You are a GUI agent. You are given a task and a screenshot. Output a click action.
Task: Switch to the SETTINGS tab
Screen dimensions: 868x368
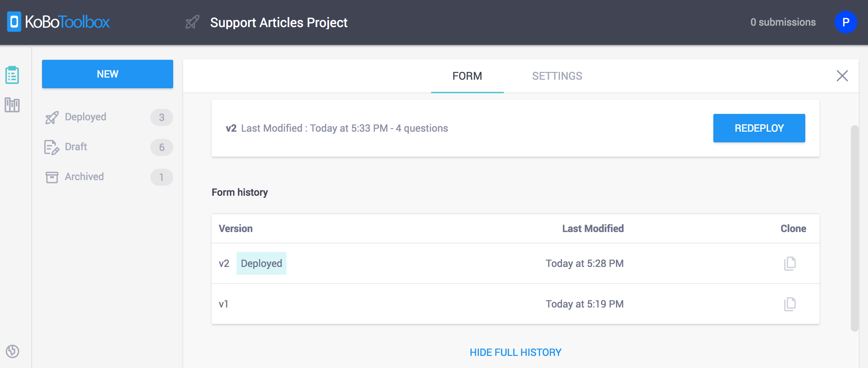(557, 76)
